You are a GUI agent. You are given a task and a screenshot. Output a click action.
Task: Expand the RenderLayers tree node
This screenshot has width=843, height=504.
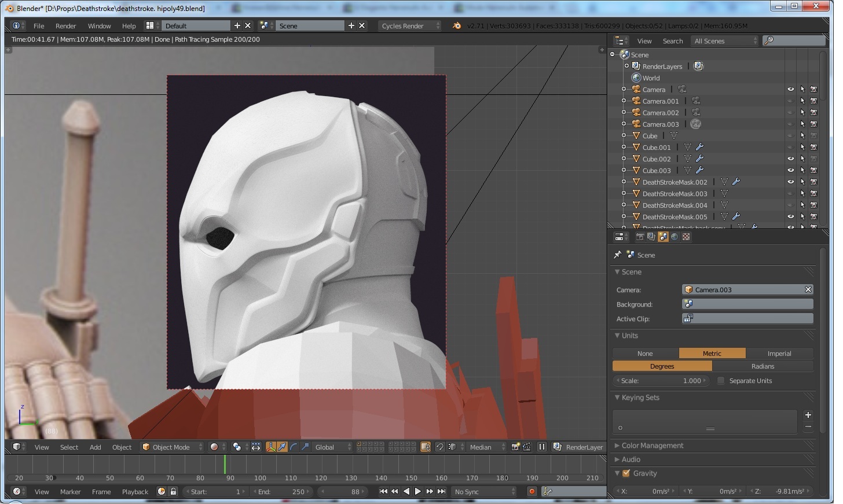[626, 66]
